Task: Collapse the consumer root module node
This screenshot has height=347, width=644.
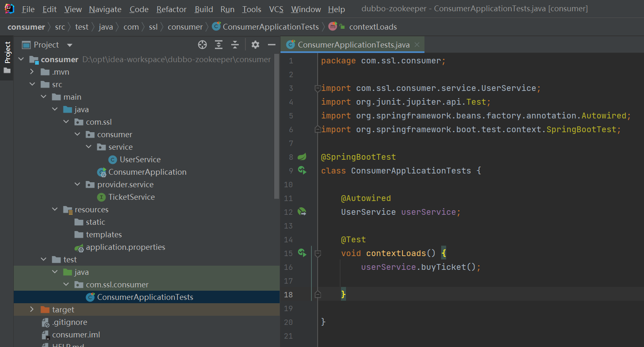Action: (x=21, y=59)
